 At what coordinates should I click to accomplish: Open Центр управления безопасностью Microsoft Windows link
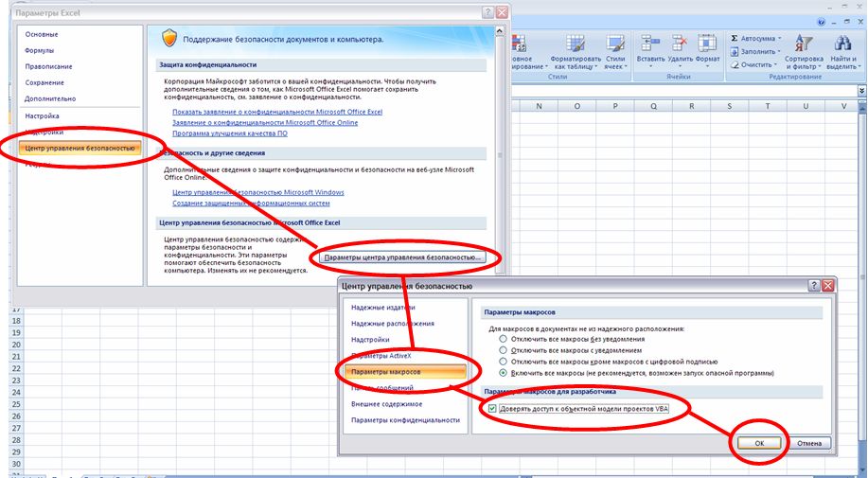coord(258,192)
